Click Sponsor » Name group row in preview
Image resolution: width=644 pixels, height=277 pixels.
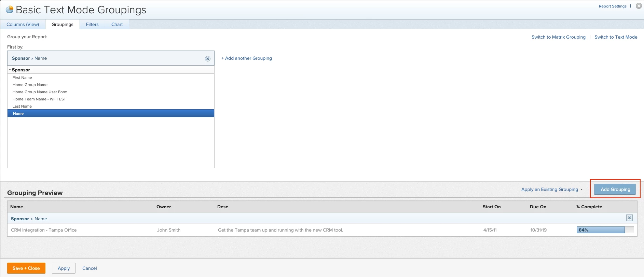click(322, 218)
